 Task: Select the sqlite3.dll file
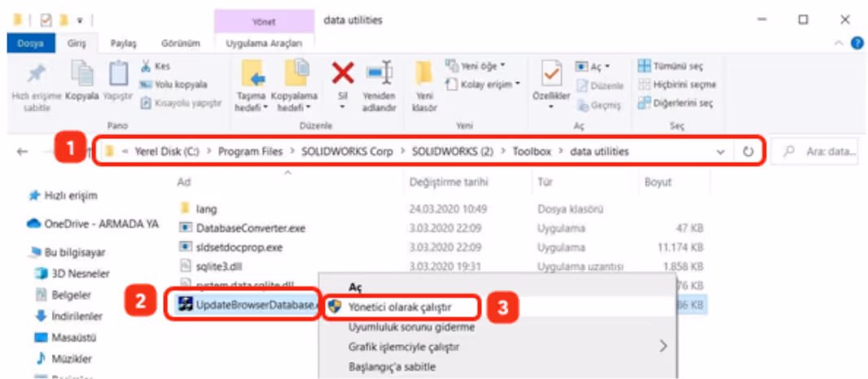click(219, 266)
